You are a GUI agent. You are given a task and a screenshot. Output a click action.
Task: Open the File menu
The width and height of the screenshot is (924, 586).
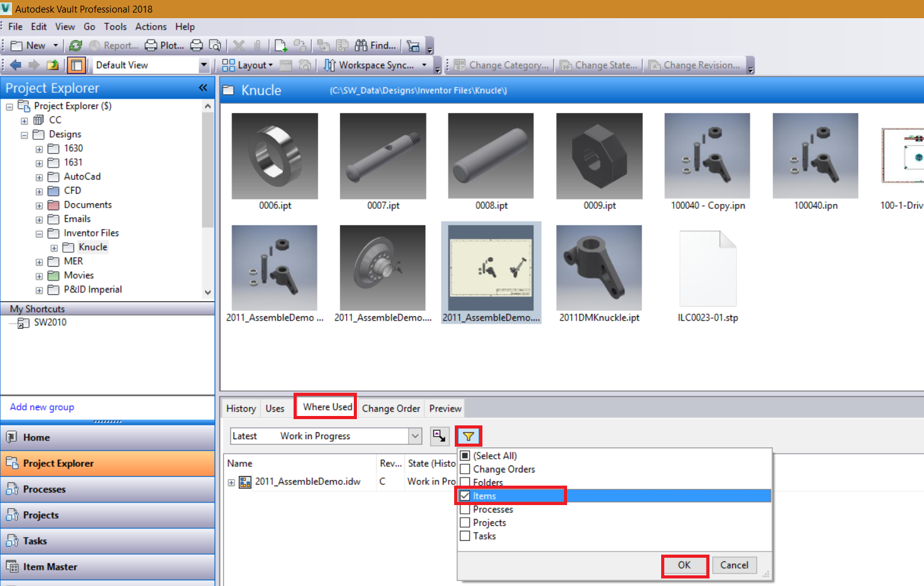pyautogui.click(x=15, y=26)
